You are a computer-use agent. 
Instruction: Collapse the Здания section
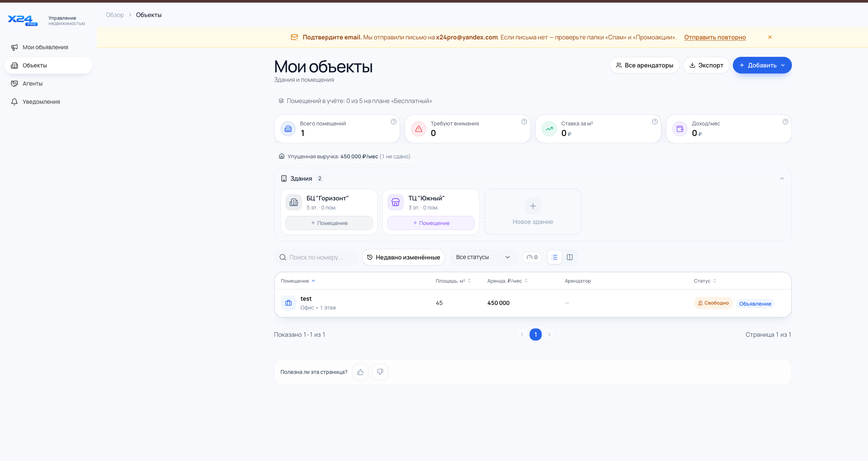(x=782, y=178)
